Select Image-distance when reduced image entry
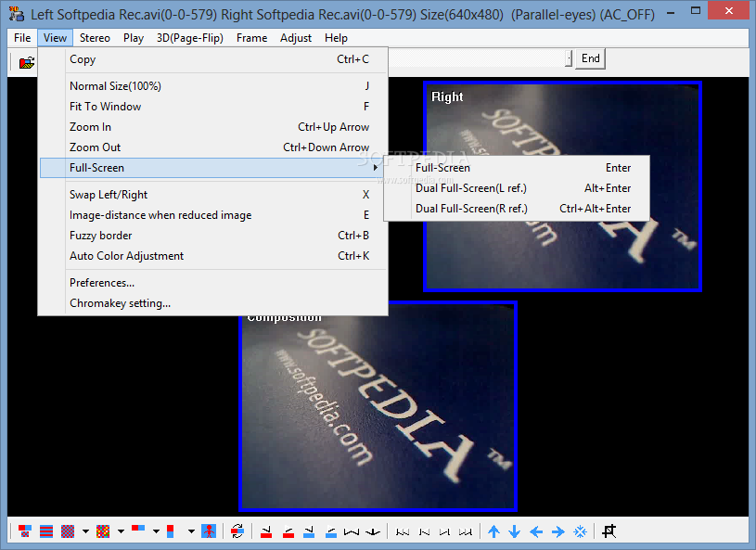 [x=213, y=215]
